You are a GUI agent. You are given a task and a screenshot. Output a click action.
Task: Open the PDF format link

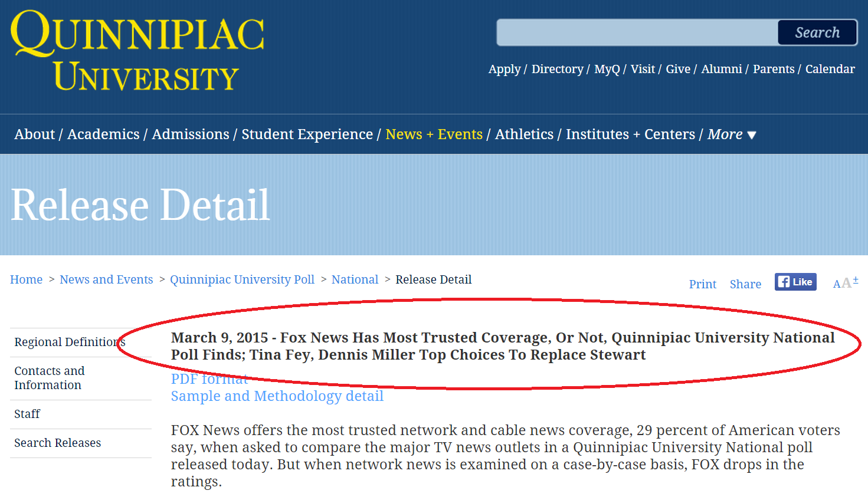point(209,379)
